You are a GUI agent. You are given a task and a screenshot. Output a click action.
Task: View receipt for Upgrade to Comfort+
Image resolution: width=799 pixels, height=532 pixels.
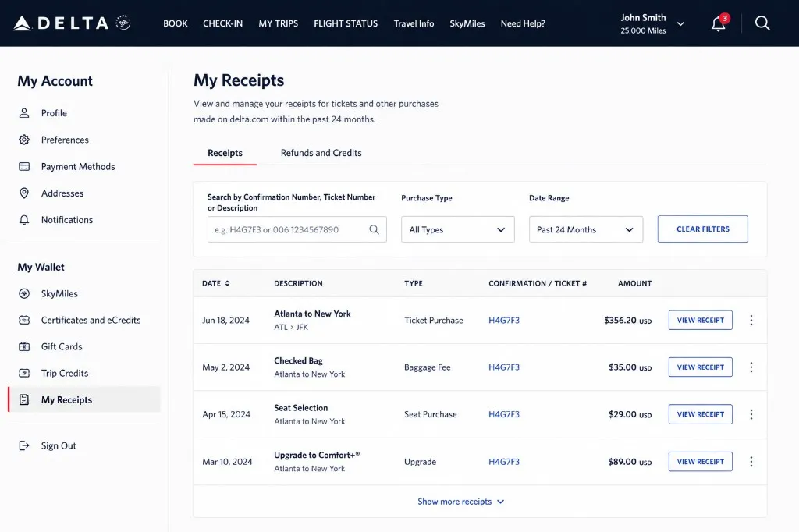700,462
